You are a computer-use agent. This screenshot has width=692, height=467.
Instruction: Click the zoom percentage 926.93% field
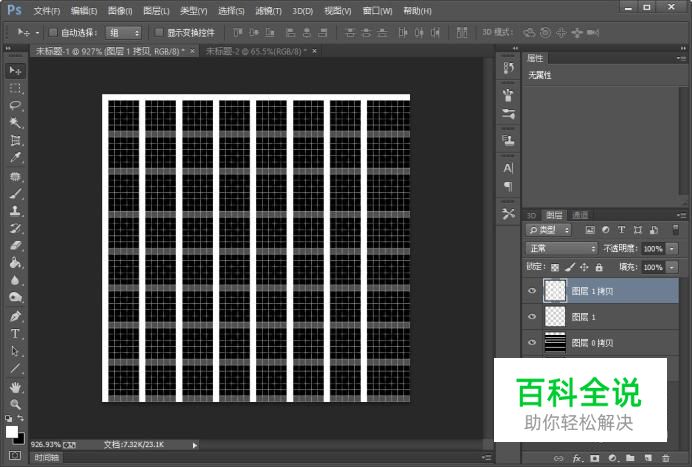[x=45, y=444]
